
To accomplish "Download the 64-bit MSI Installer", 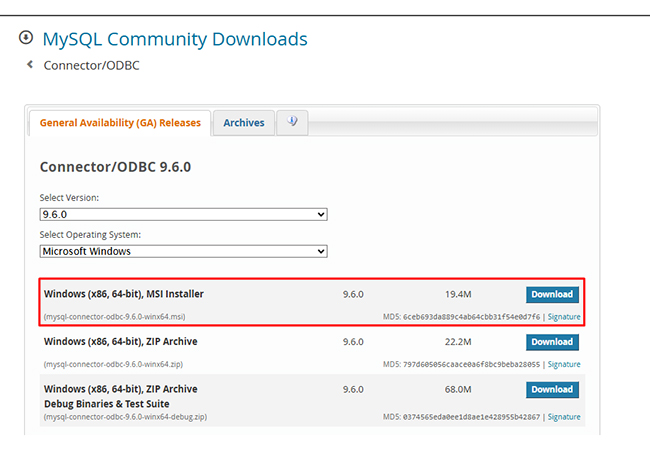I will click(552, 294).
